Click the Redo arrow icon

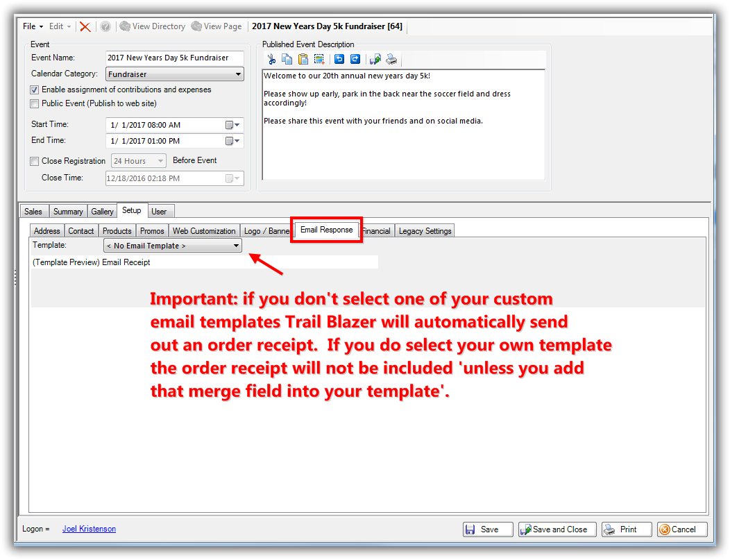click(355, 60)
